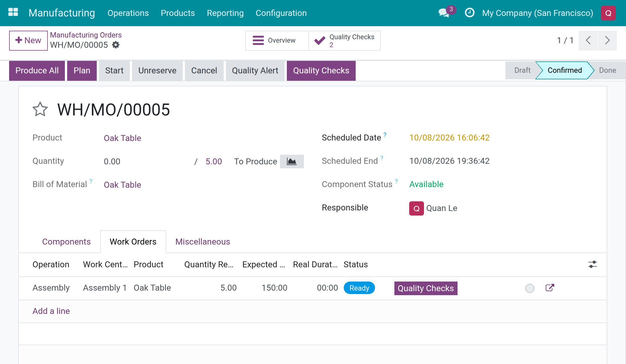Open the Configuration menu
Viewport: 626px width, 364px height.
click(281, 13)
